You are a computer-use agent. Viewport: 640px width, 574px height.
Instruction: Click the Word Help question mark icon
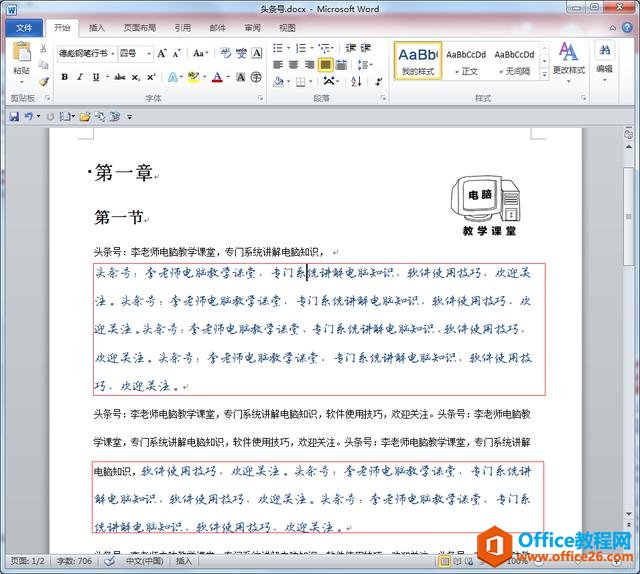coord(627,27)
